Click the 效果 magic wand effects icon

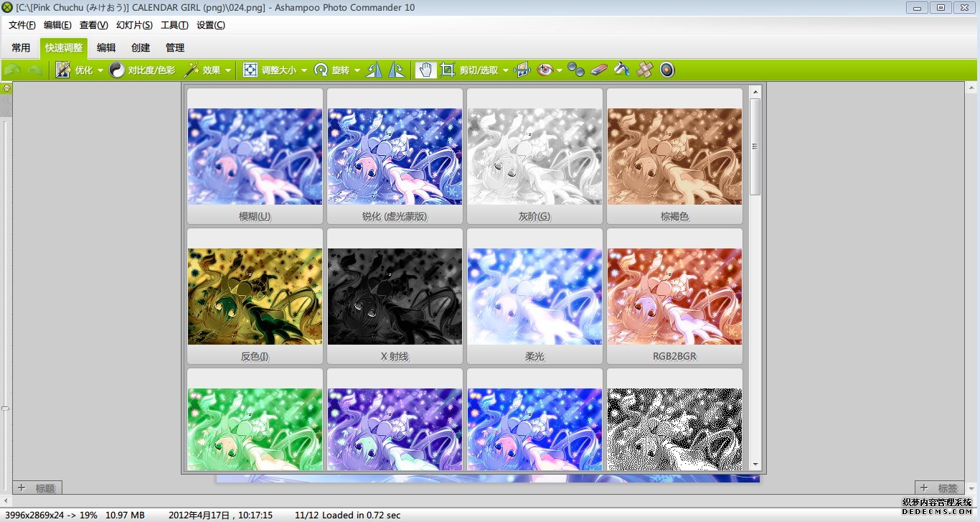tap(192, 70)
